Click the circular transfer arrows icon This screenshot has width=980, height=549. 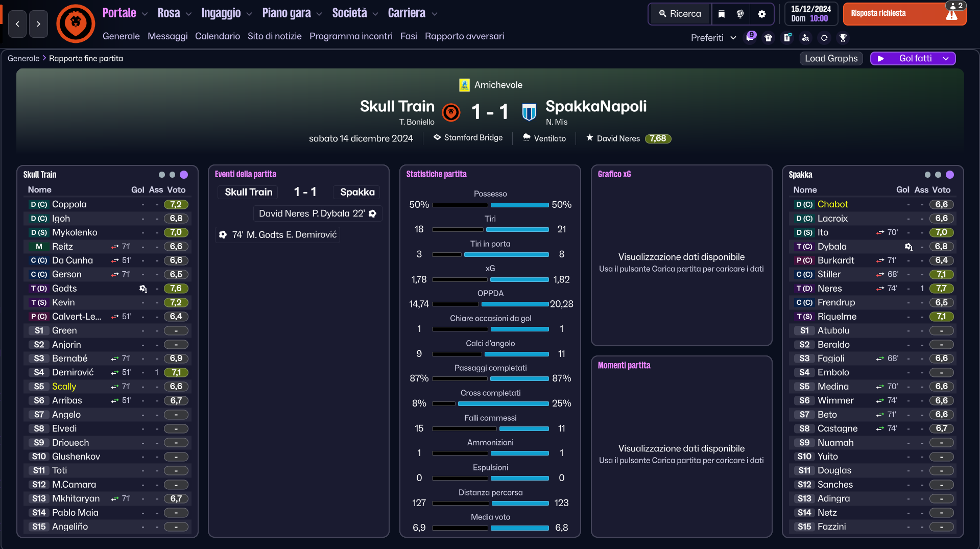coord(824,38)
